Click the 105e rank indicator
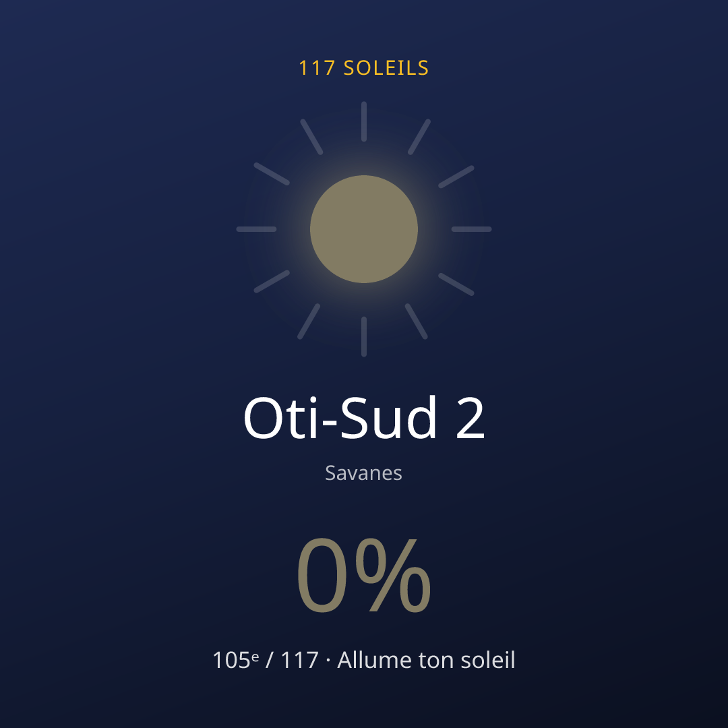The width and height of the screenshot is (728, 728). point(235,660)
